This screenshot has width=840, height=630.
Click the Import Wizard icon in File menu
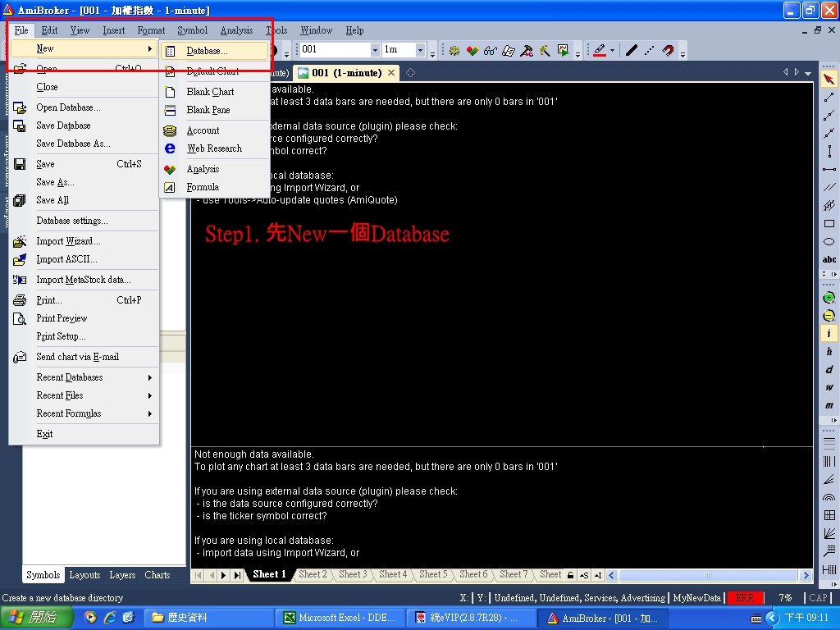[20, 241]
